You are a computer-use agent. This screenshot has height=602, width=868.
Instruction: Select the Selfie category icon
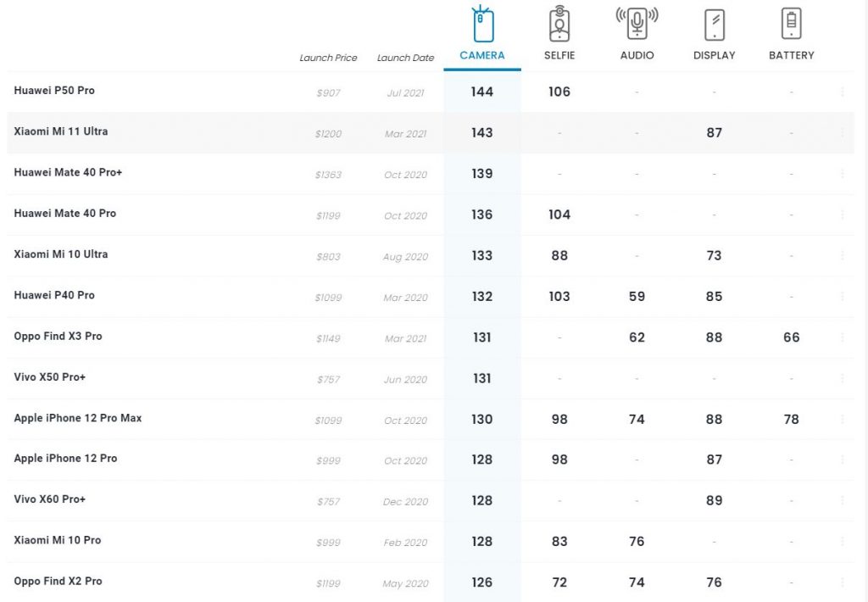(x=559, y=24)
